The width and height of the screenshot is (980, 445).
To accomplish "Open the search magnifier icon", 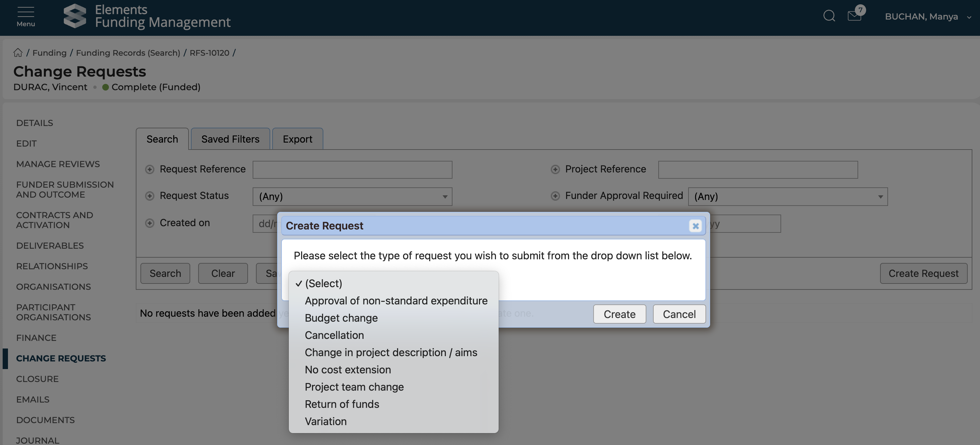I will click(829, 16).
